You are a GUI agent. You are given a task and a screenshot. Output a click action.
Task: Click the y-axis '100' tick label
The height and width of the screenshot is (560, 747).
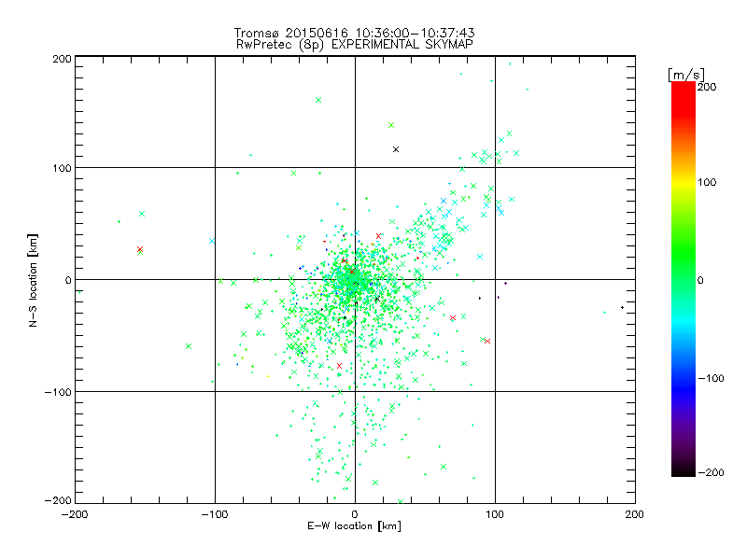pos(63,168)
